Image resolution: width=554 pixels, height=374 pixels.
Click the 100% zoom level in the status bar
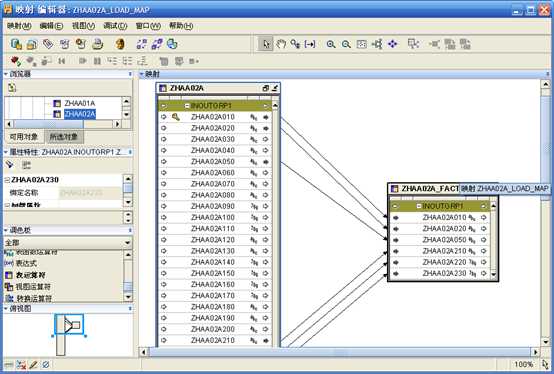[523, 364]
